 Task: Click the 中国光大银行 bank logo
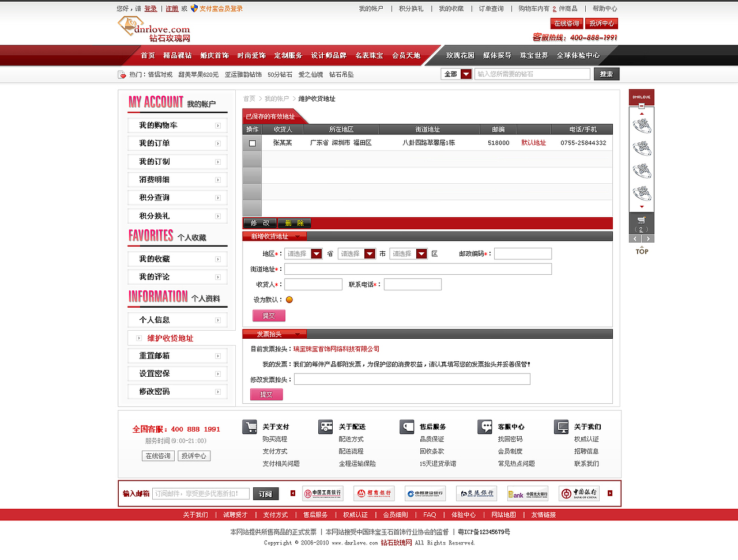pyautogui.click(x=528, y=493)
